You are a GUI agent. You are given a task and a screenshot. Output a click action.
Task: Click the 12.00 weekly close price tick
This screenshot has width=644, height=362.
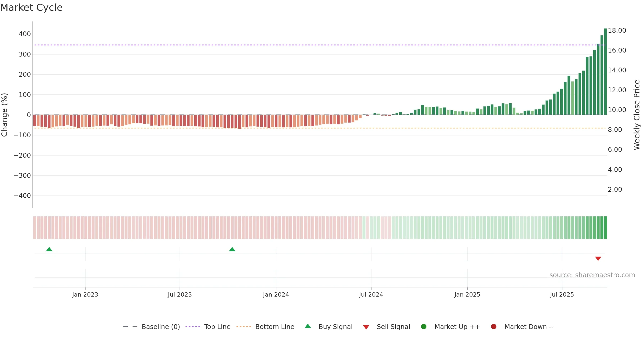[617, 90]
